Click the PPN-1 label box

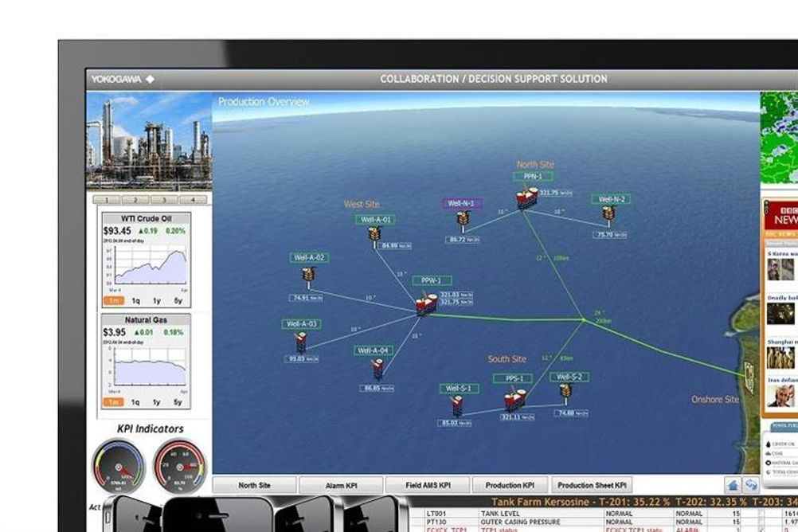point(533,177)
